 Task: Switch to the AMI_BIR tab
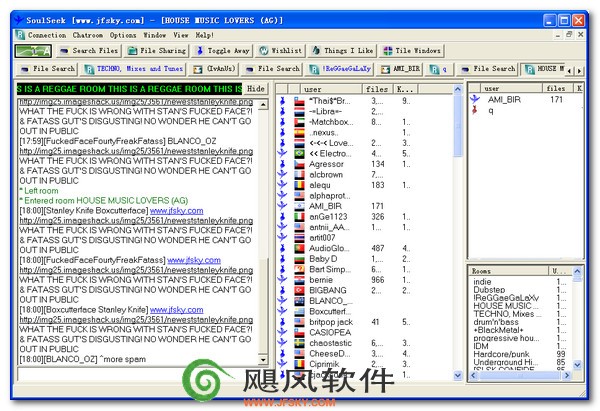(400, 69)
